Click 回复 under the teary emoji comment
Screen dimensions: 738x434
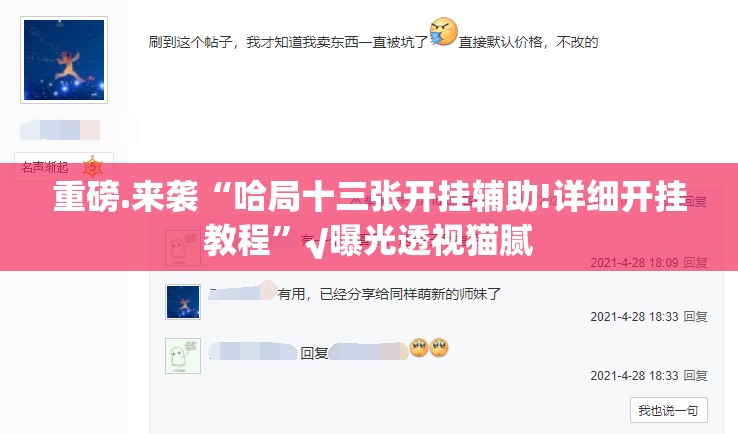pyautogui.click(x=696, y=375)
